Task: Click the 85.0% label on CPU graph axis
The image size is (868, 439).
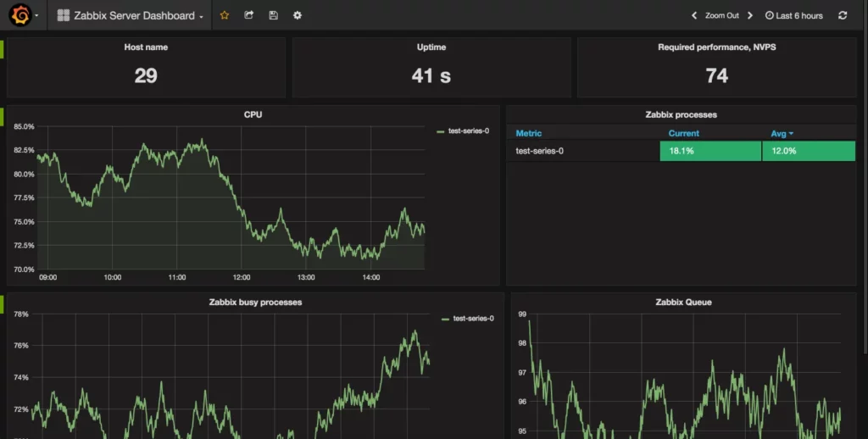Action: [x=24, y=127]
